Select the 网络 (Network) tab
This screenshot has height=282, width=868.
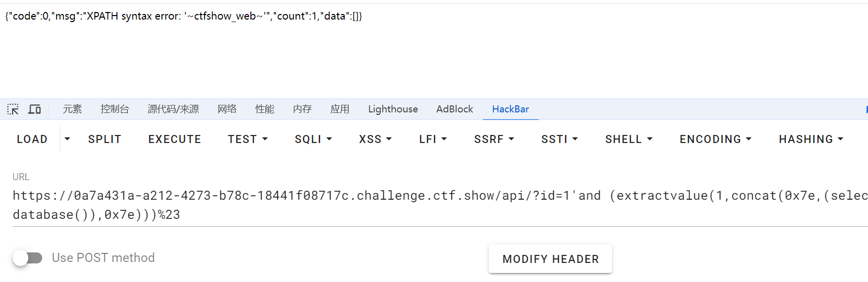pos(227,109)
